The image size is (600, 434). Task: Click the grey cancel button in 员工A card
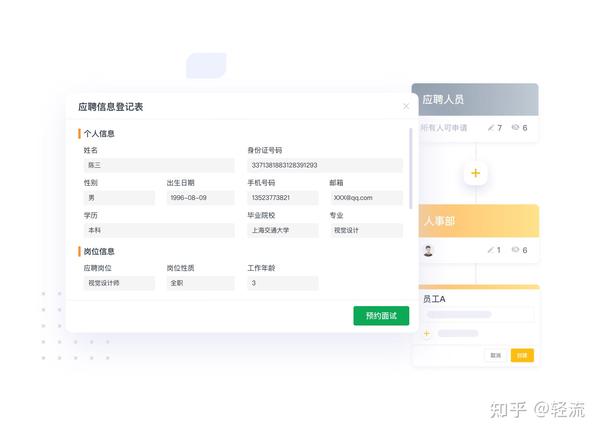496,356
